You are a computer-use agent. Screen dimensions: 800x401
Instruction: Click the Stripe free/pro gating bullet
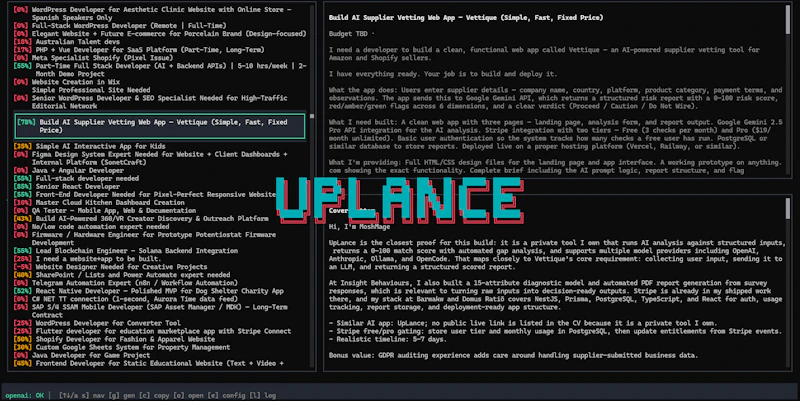[555, 332]
